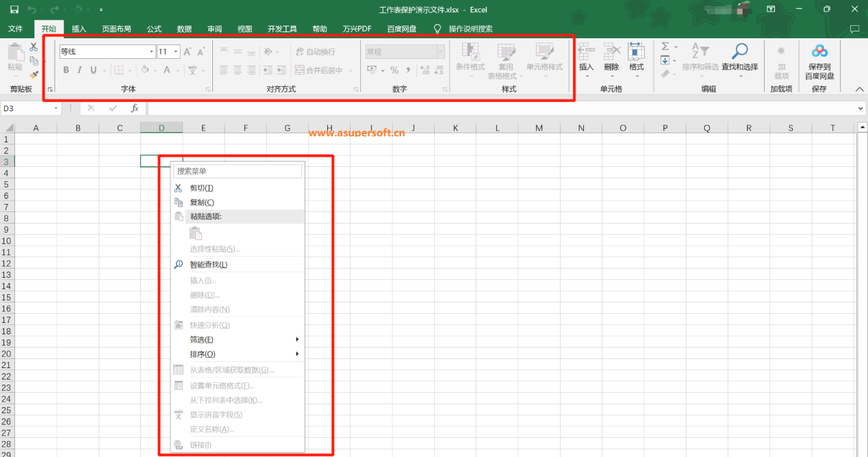Image resolution: width=868 pixels, height=457 pixels.
Task: Apply Percent Style (%) to the cell
Action: click(394, 69)
